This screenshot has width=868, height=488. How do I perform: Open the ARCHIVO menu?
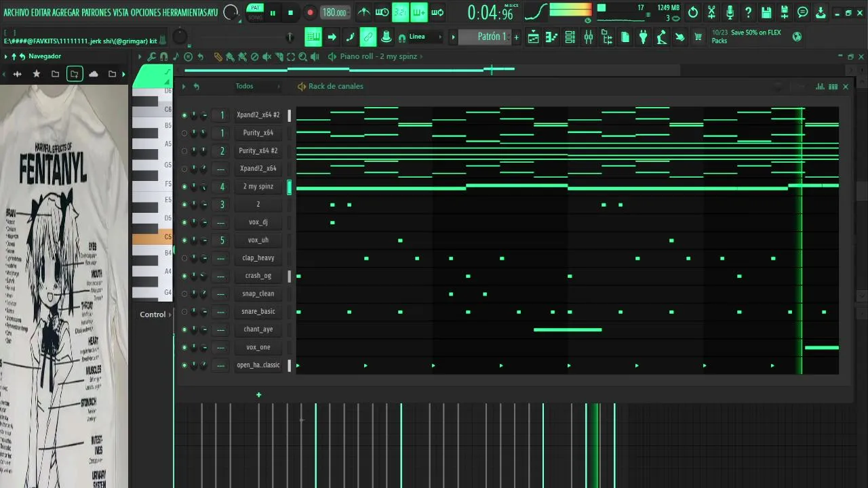click(16, 12)
